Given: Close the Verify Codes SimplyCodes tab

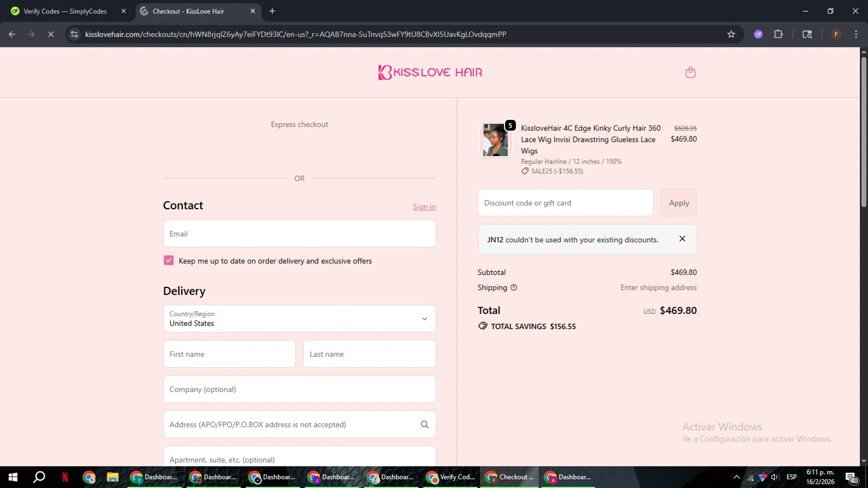Looking at the screenshot, I should tap(123, 11).
